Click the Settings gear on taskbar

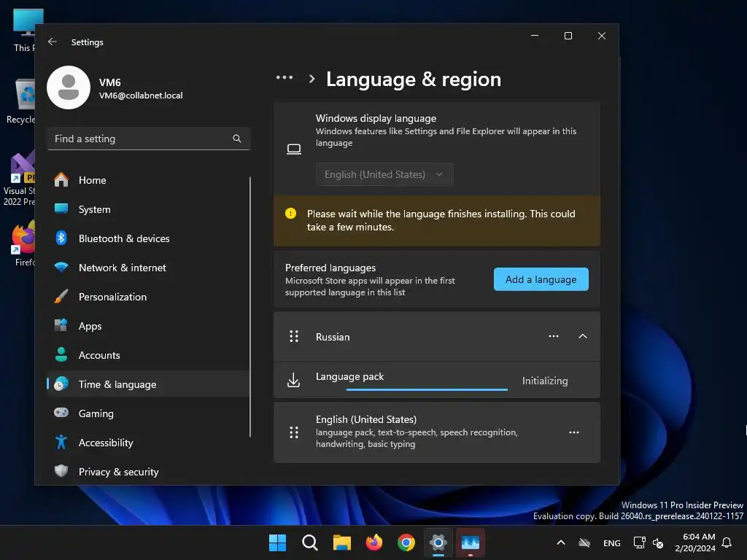pos(438,542)
